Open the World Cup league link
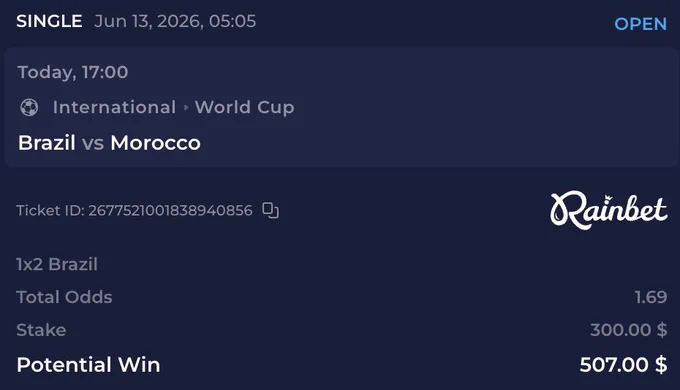Image resolution: width=680 pixels, height=390 pixels. coord(245,108)
